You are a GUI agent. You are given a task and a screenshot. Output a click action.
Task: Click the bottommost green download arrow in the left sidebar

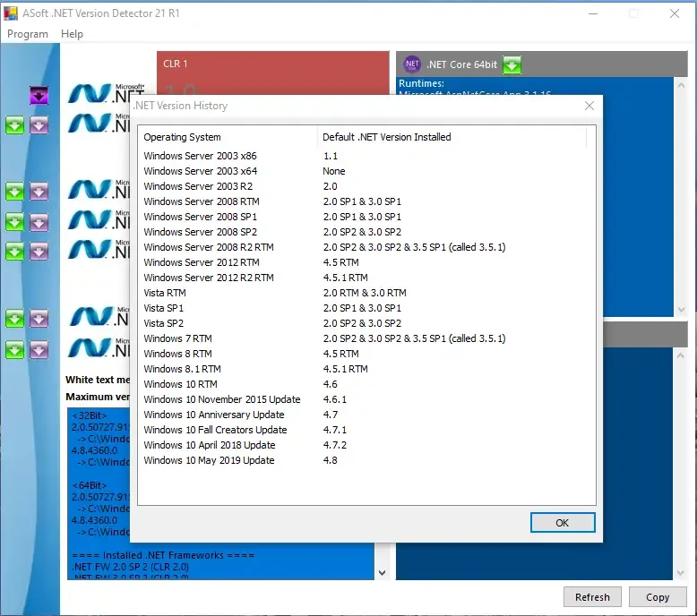[14, 350]
